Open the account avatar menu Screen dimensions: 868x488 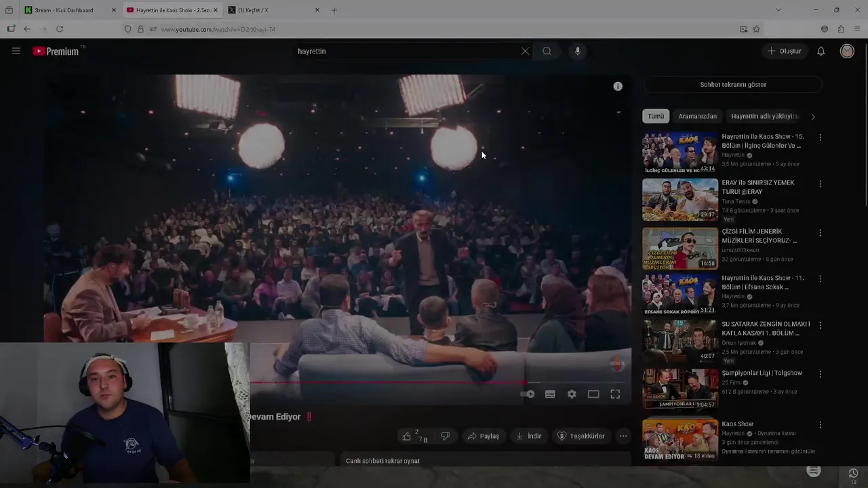(847, 51)
